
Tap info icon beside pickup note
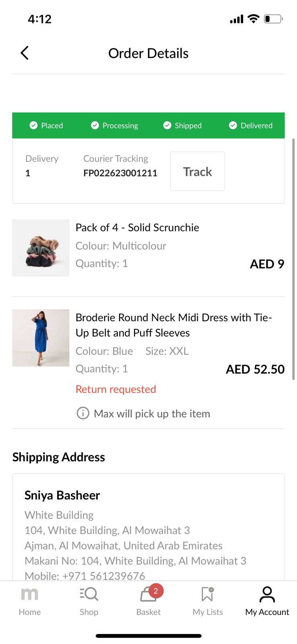click(x=83, y=413)
